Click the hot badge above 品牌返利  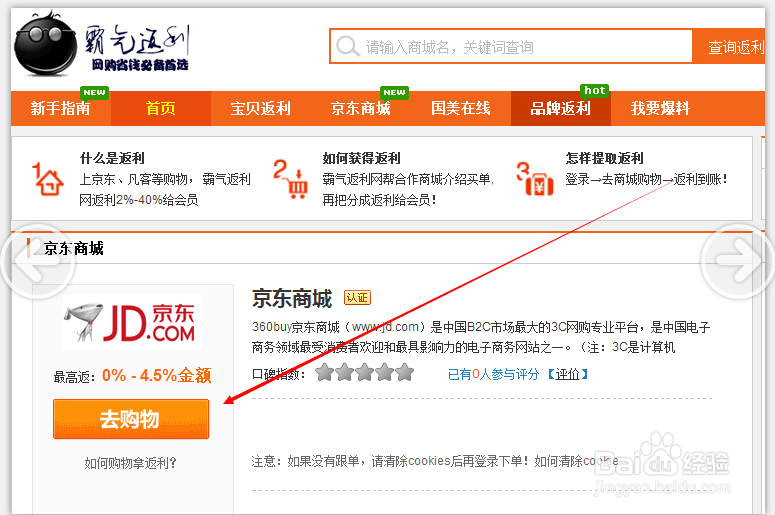pos(594,90)
